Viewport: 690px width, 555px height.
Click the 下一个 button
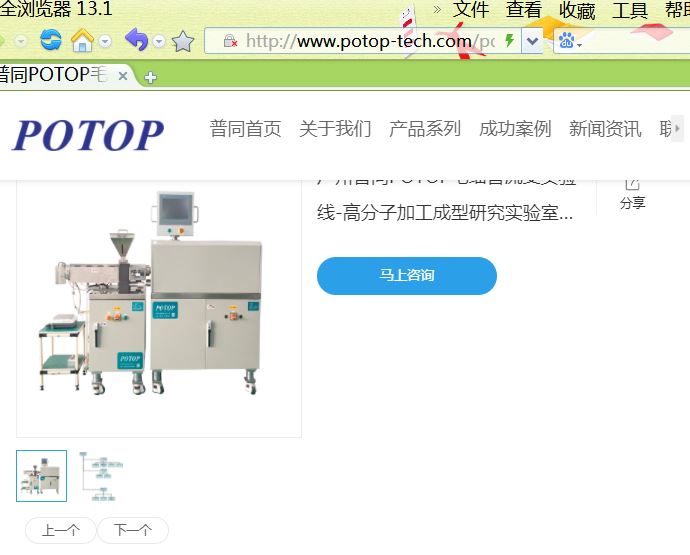133,530
